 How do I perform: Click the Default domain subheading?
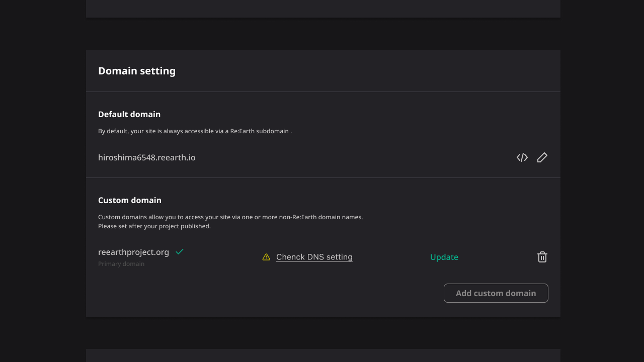point(129,114)
